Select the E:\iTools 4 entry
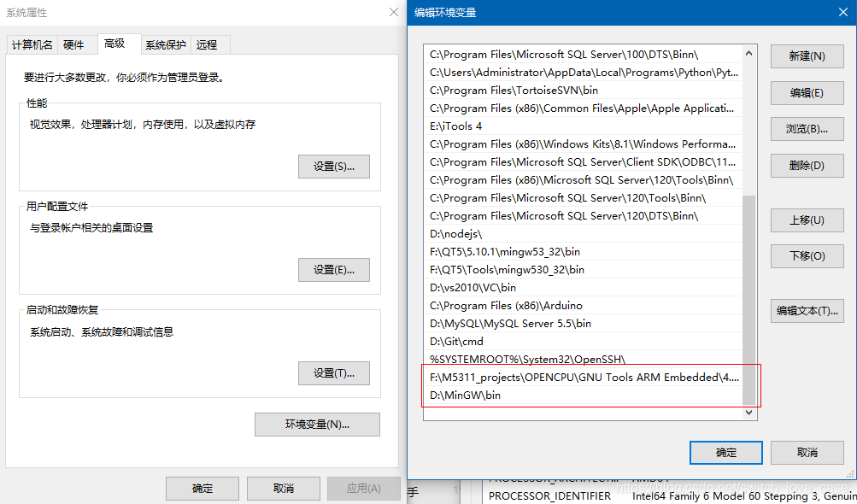 (584, 126)
